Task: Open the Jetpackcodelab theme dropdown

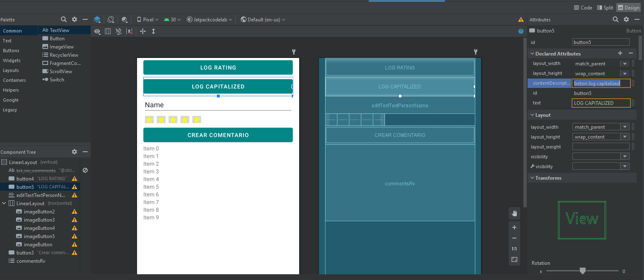Action: point(209,19)
